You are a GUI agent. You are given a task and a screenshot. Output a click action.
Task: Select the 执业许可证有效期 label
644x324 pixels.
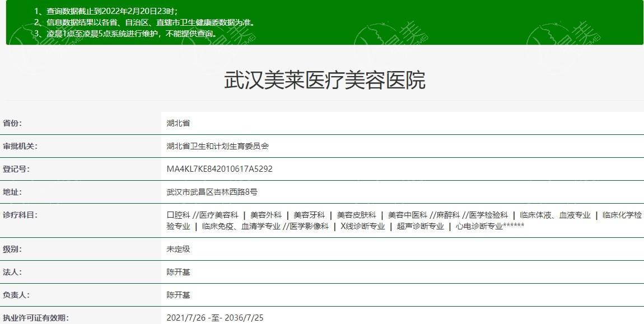36,318
